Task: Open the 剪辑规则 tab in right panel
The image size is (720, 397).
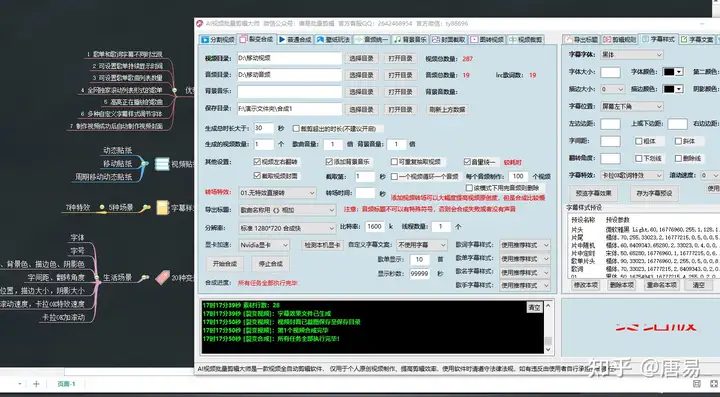Action: (x=620, y=39)
